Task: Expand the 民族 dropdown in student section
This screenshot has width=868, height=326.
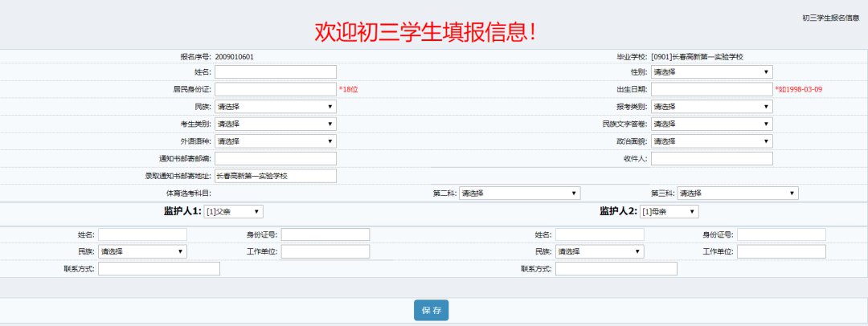Action: [x=275, y=107]
